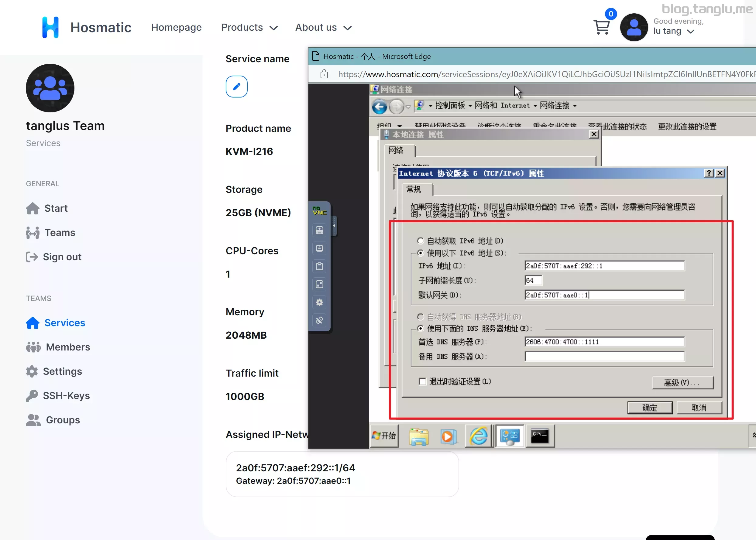Click the noVNC settings gear icon
756x540 pixels.
319,302
